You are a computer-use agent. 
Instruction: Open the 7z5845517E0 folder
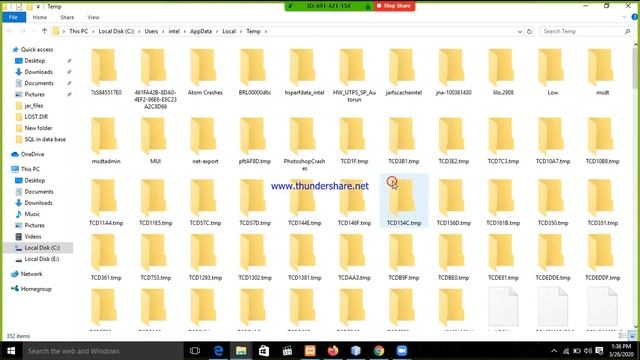point(106,72)
